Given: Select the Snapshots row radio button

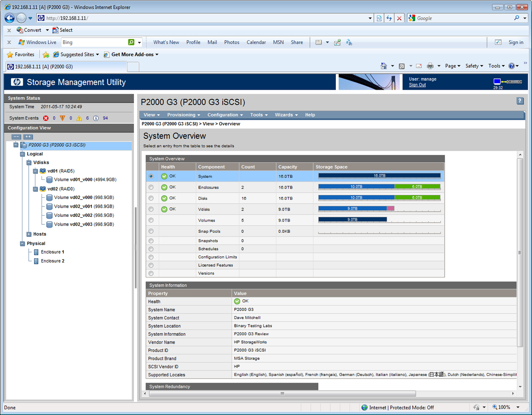Looking at the screenshot, I should pos(151,241).
